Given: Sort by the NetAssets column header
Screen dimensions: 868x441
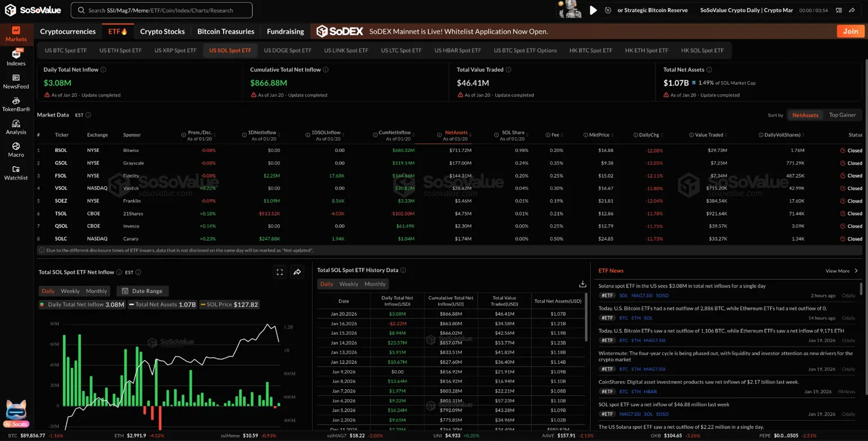Looking at the screenshot, I should (455, 133).
